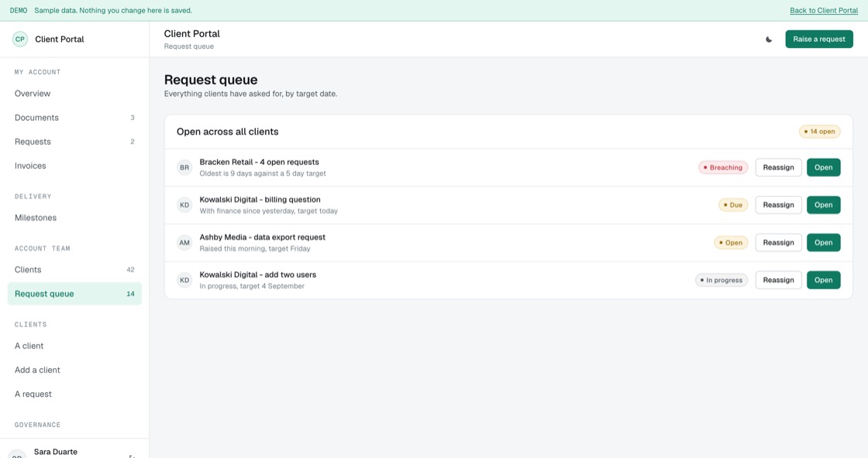
Task: Go to the Add a client page
Action: coord(74,370)
